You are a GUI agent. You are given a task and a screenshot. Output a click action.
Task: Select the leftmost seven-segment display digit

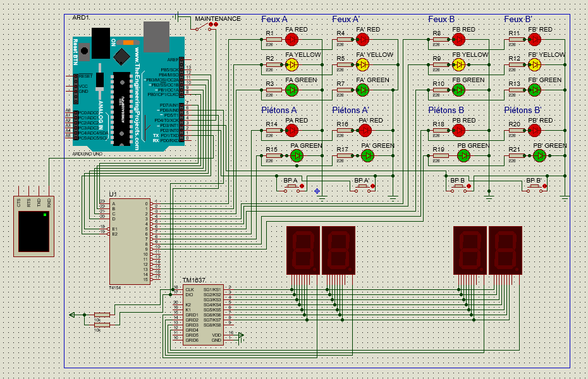tap(303, 250)
